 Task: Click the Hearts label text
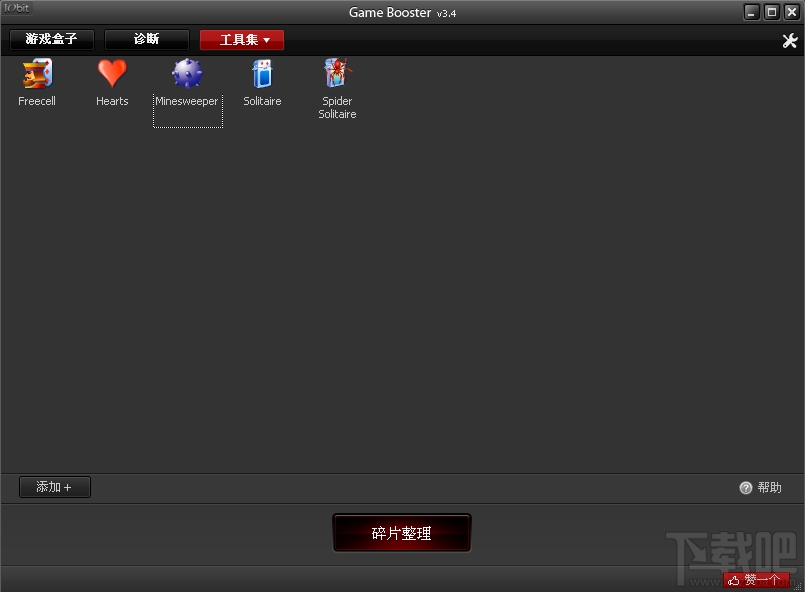(x=112, y=101)
